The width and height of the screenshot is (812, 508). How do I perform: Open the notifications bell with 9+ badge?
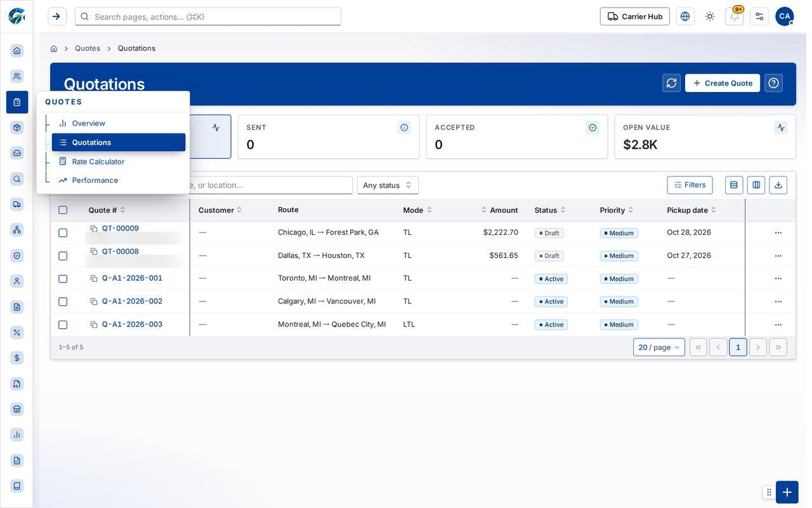coord(735,17)
